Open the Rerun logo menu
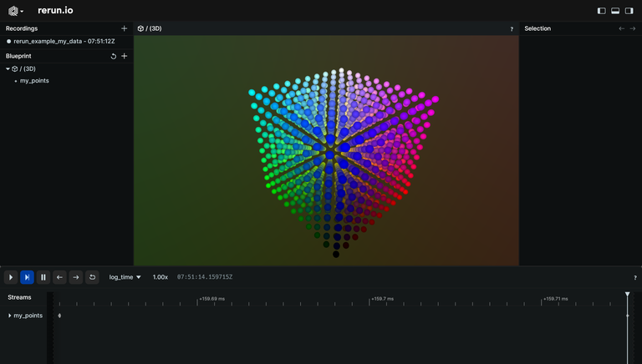 pos(15,11)
